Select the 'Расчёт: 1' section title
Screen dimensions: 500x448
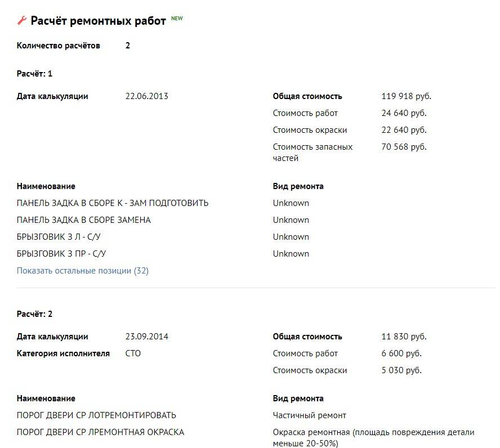point(34,74)
